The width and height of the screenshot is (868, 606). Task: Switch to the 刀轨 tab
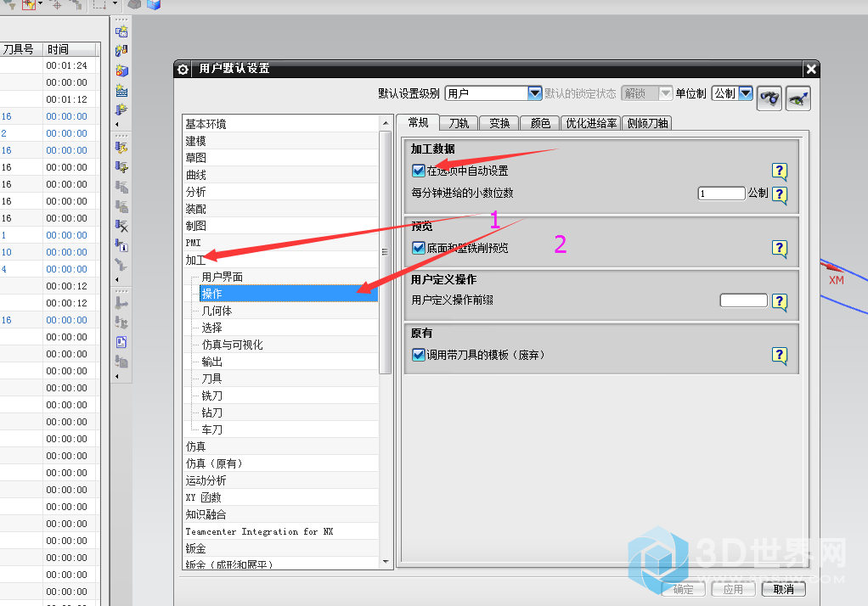click(459, 123)
